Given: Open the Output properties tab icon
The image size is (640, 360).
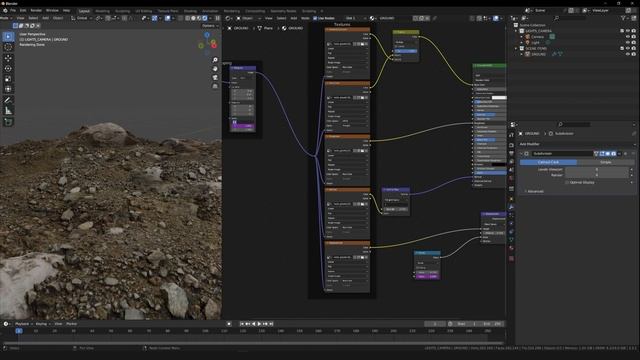Looking at the screenshot, I should (x=511, y=153).
